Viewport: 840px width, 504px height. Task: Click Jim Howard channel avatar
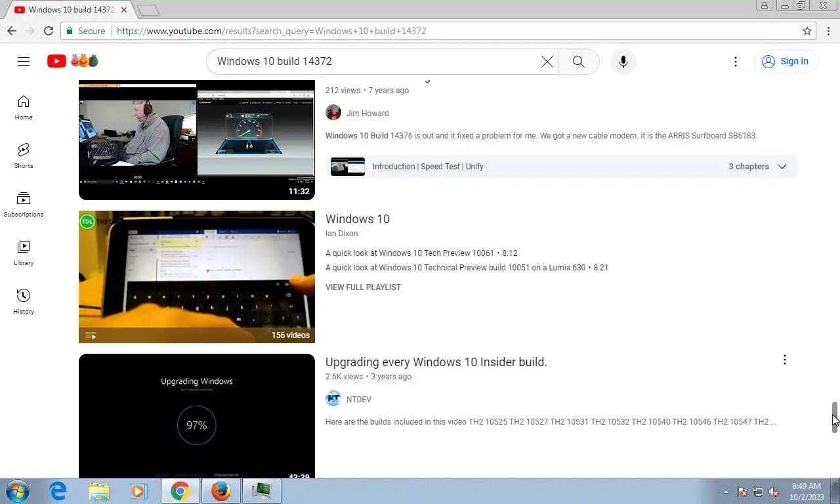coord(333,113)
